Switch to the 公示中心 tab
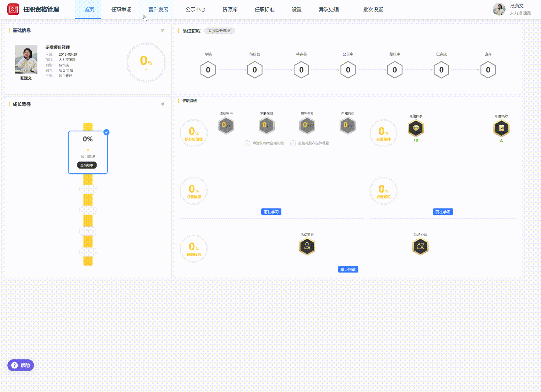 (x=195, y=10)
